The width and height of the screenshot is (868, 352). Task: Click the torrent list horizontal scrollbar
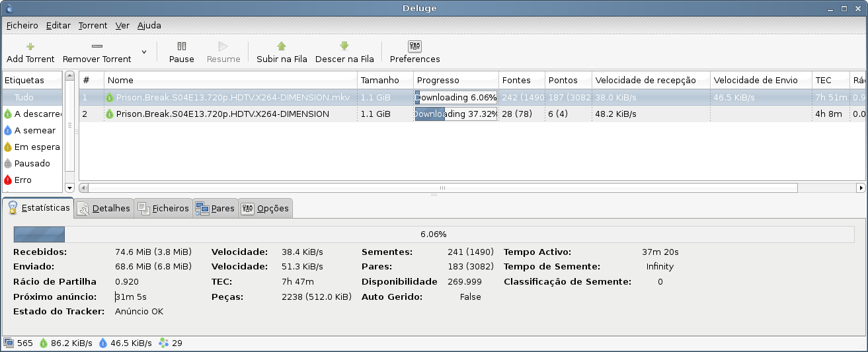click(x=442, y=188)
